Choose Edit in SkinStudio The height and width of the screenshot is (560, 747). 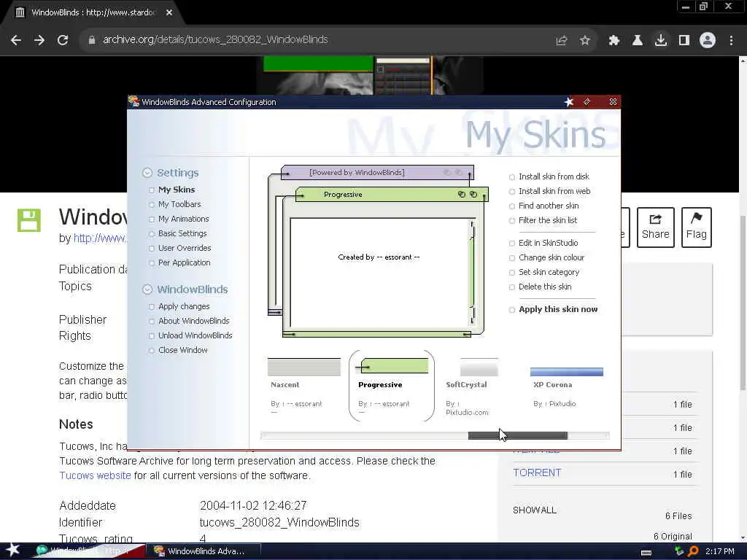coord(548,243)
